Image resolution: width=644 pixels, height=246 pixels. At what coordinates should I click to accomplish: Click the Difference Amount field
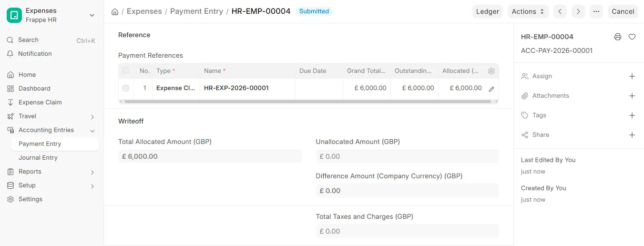coord(407,191)
